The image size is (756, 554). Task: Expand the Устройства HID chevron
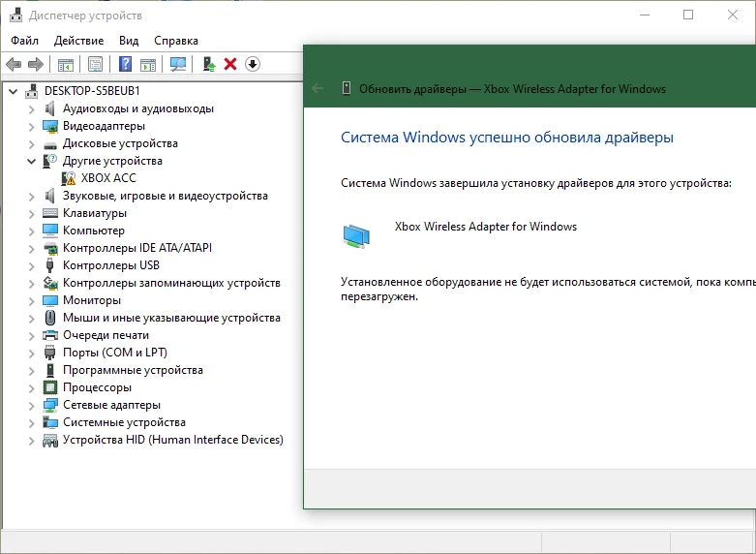pos(31,441)
